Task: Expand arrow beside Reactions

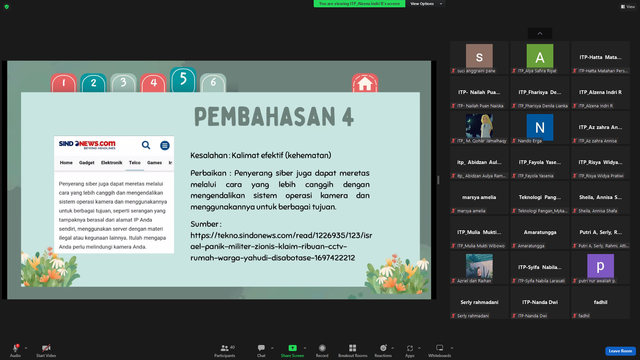Action: [x=393, y=348]
